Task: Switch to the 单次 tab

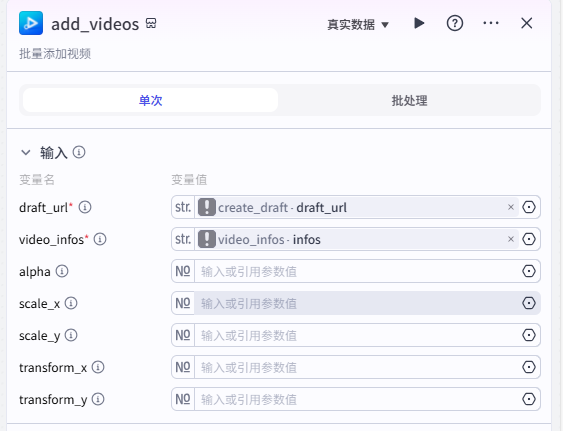Action: (x=150, y=100)
